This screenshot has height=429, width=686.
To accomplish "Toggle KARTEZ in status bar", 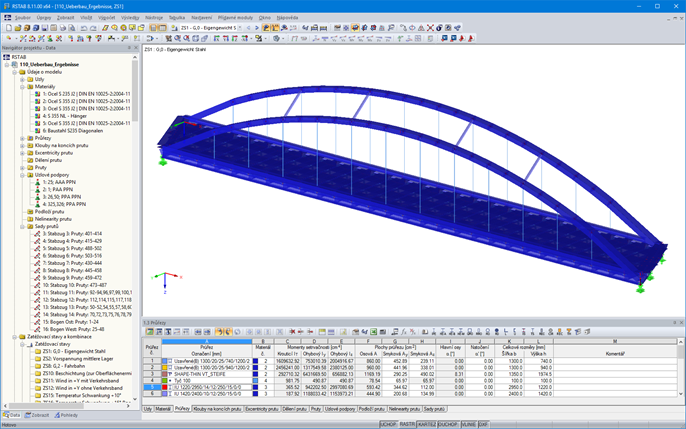I will point(427,424).
